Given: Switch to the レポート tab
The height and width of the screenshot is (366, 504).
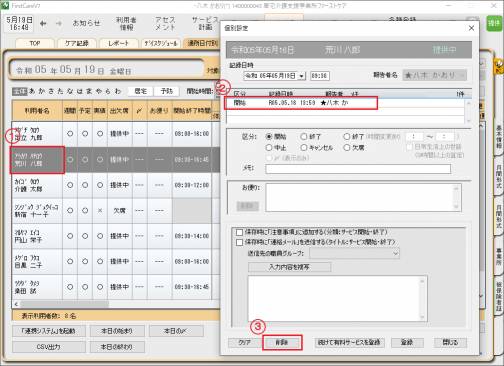Looking at the screenshot, I should click(118, 43).
